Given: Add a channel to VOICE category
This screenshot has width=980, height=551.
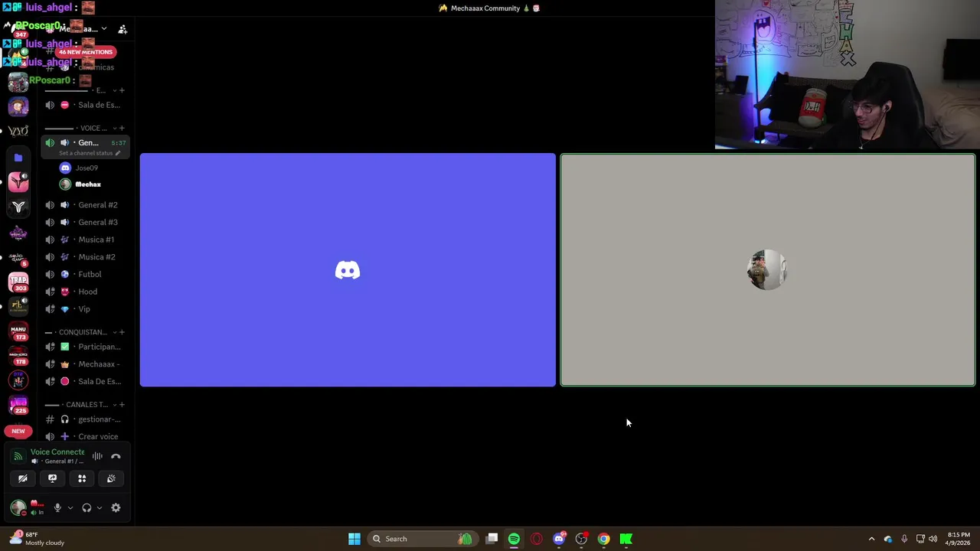Looking at the screenshot, I should (122, 128).
